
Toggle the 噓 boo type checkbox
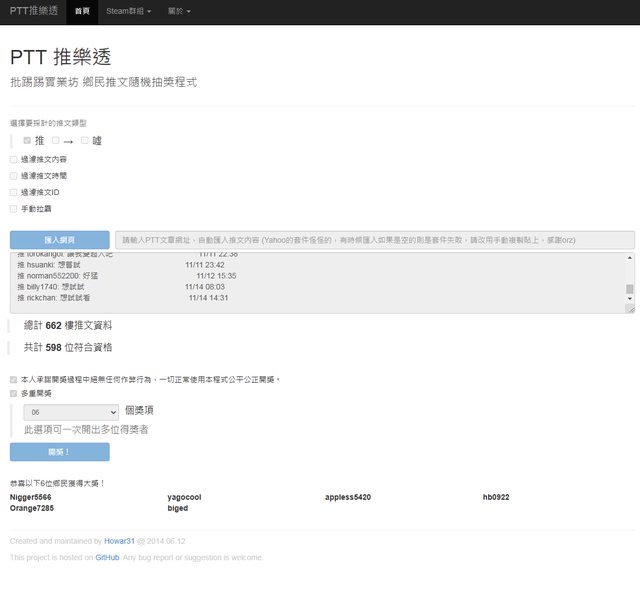pos(84,140)
